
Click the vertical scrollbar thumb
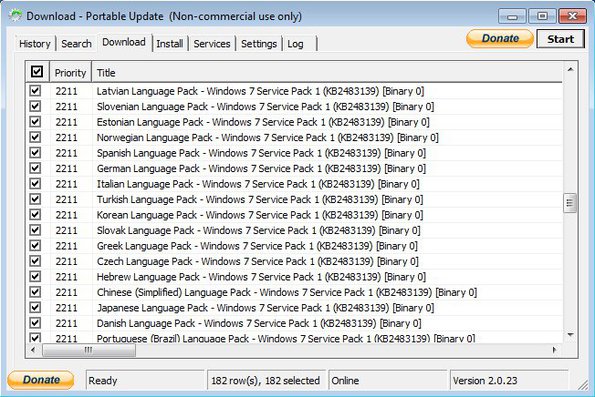570,203
